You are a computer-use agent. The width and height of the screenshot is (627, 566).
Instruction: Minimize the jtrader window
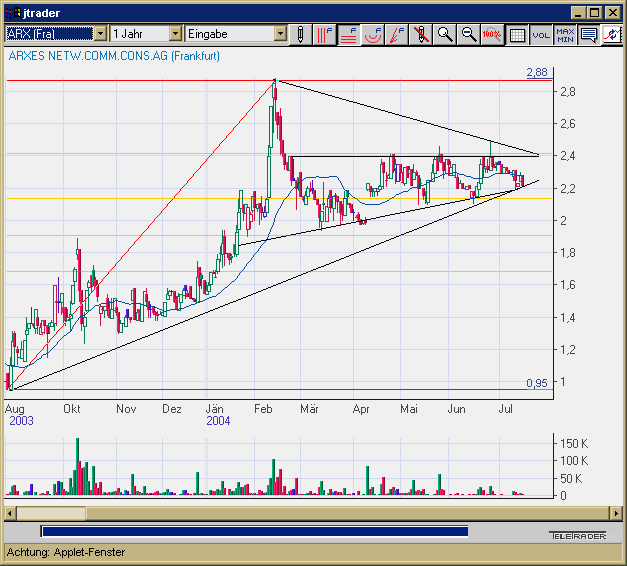(x=577, y=13)
